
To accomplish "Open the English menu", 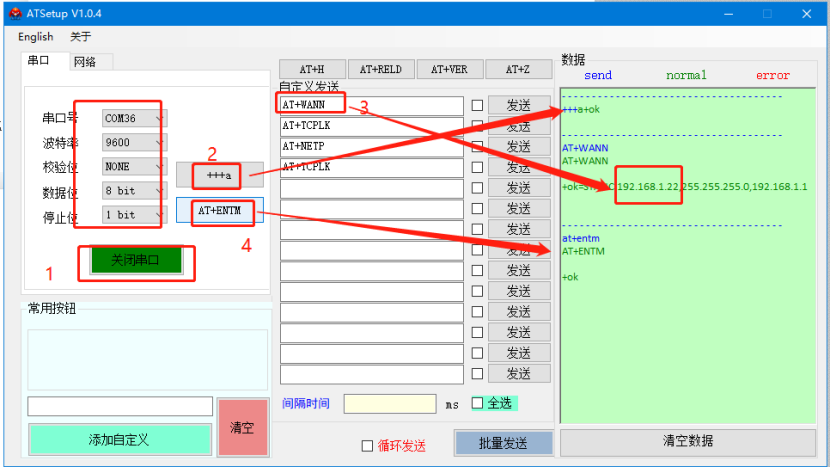I will pyautogui.click(x=36, y=37).
